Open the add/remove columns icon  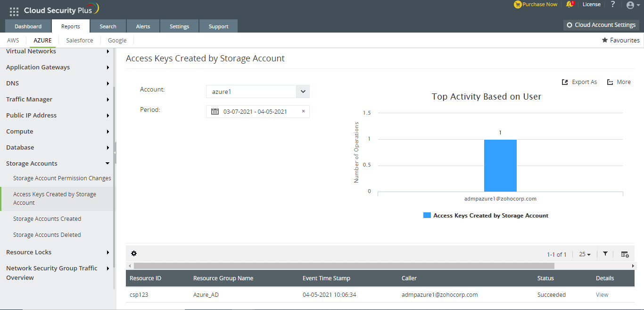(625, 254)
